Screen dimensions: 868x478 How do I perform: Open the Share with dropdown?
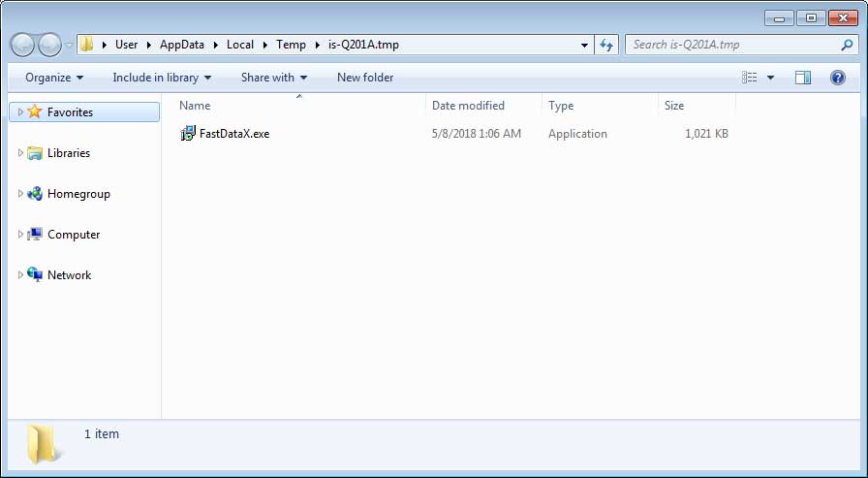(273, 78)
